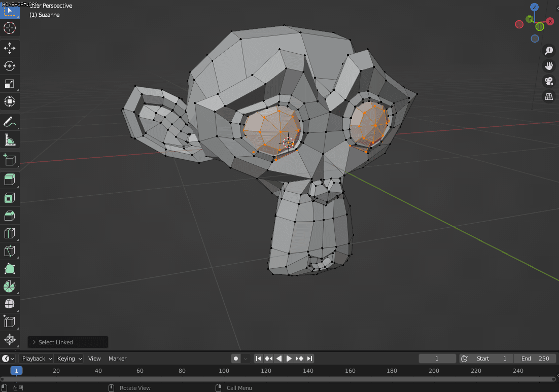The image size is (559, 392).
Task: Click the zoom view magnifier icon
Action: point(549,51)
